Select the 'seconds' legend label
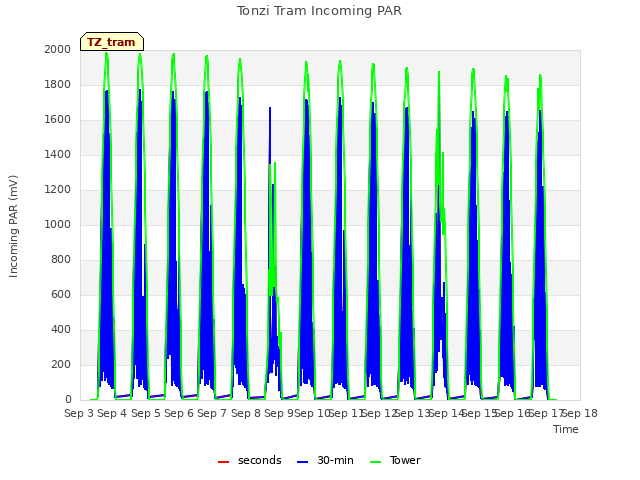Viewport: 640px width, 480px height. click(260, 460)
